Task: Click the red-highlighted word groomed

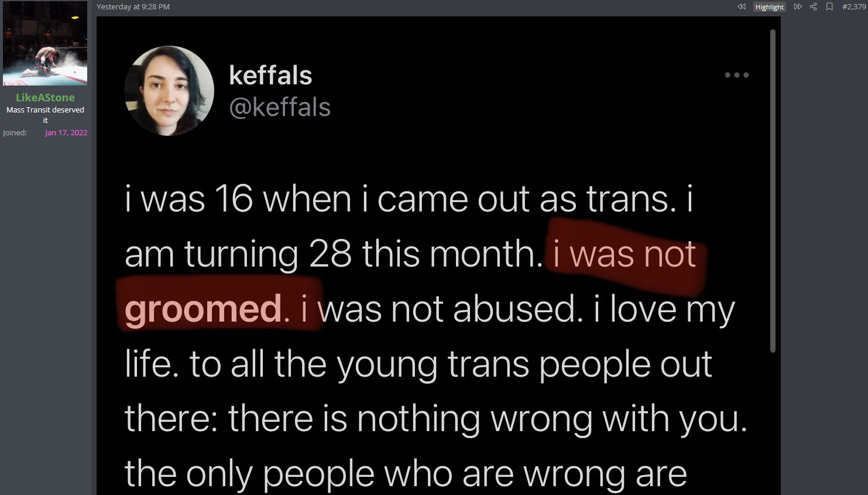Action: tap(204, 309)
